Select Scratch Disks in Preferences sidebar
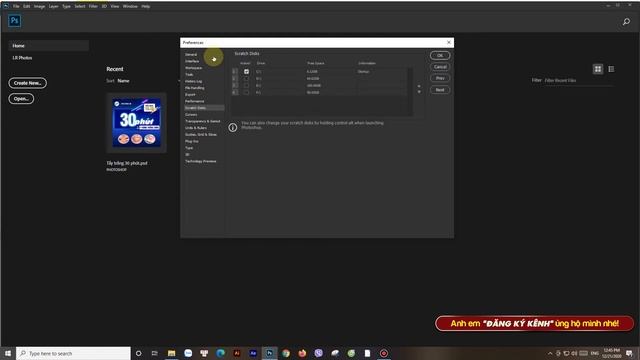Viewport: 640px width, 360px height. click(204, 108)
